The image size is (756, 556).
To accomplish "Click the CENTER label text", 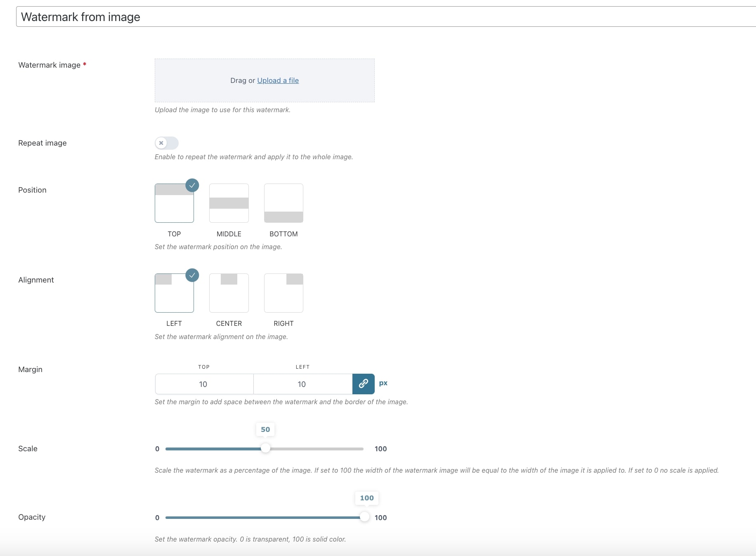I will 229,323.
